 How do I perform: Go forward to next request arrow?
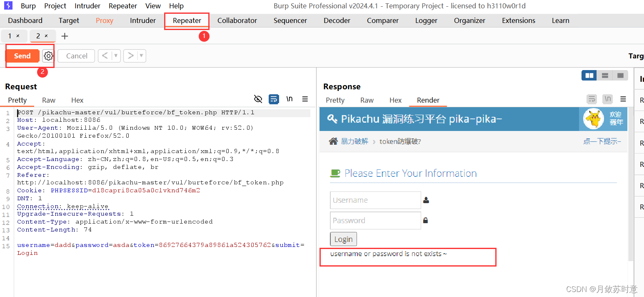(130, 56)
